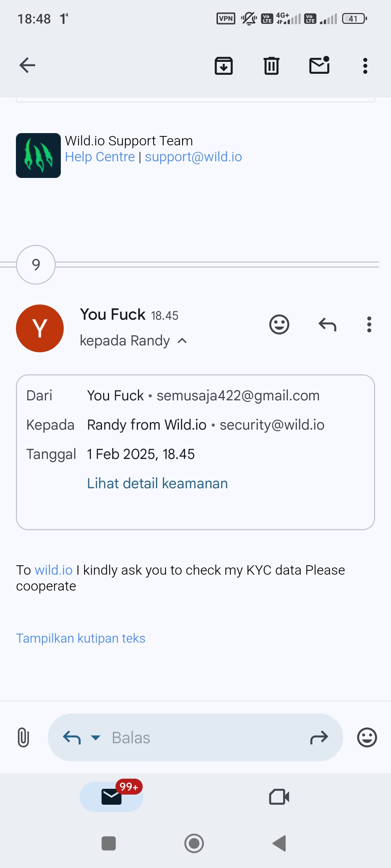Viewport: 391px width, 868px height.
Task: Show quoted text via 'Tampilkan kutipan teks'
Action: coord(81,638)
